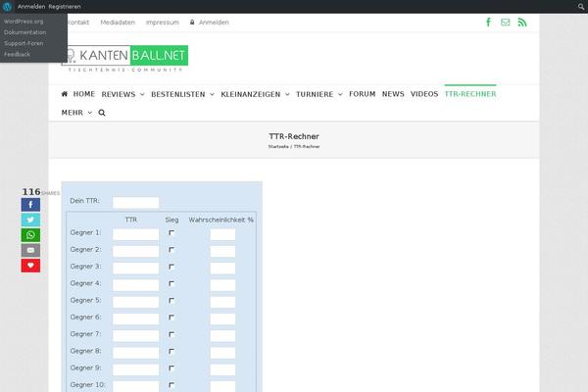Open the Impressum link
The width and height of the screenshot is (588, 392).
[163, 23]
